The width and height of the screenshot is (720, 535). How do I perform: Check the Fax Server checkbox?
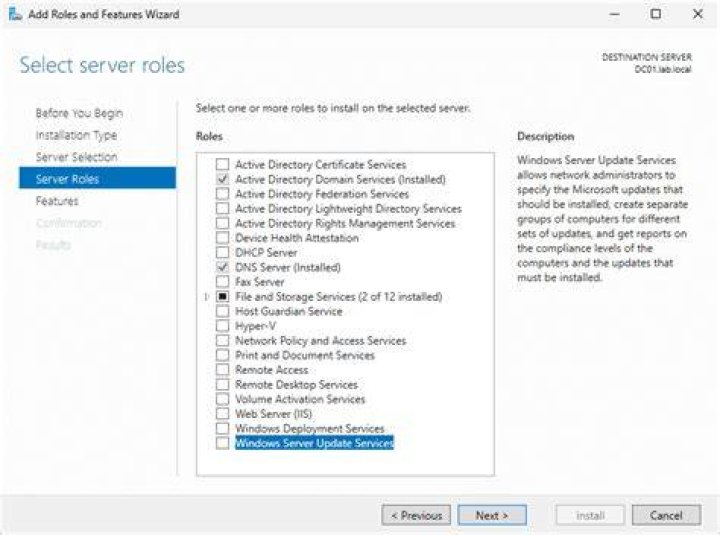click(222, 282)
